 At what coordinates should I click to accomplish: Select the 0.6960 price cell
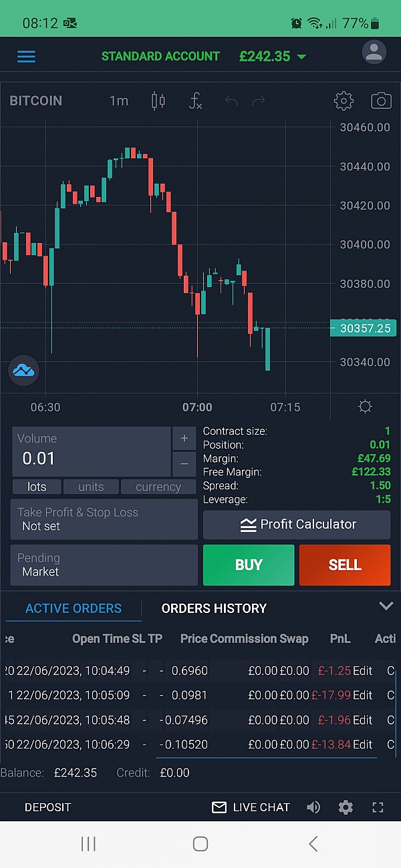point(189,671)
